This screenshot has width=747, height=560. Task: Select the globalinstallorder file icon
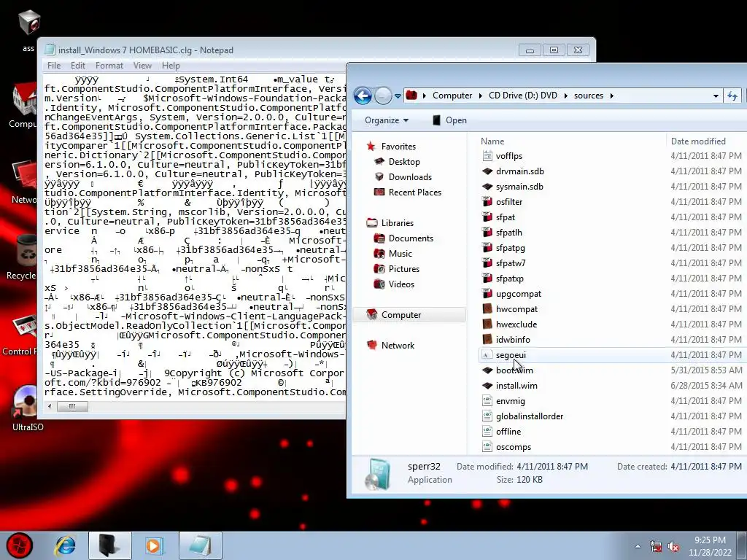487,416
